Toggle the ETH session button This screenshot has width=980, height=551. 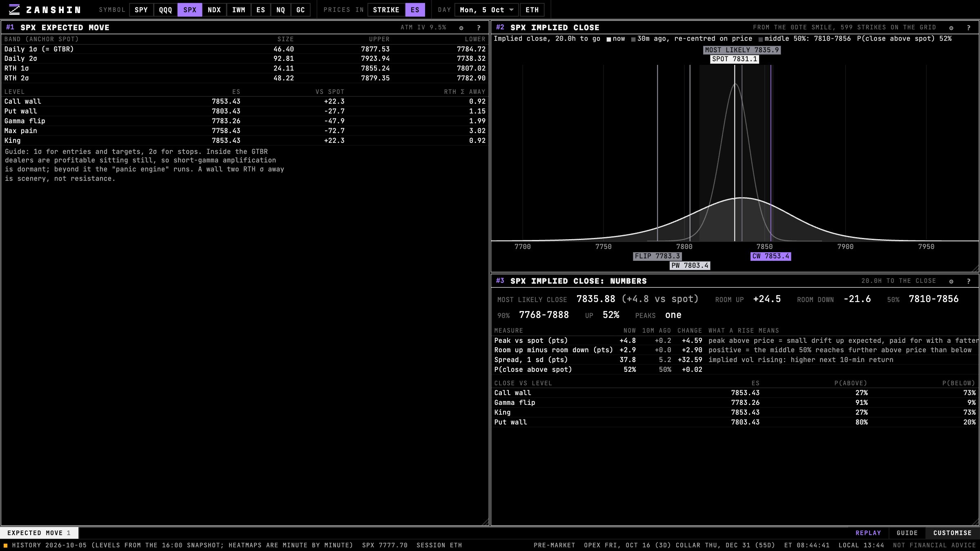point(532,10)
